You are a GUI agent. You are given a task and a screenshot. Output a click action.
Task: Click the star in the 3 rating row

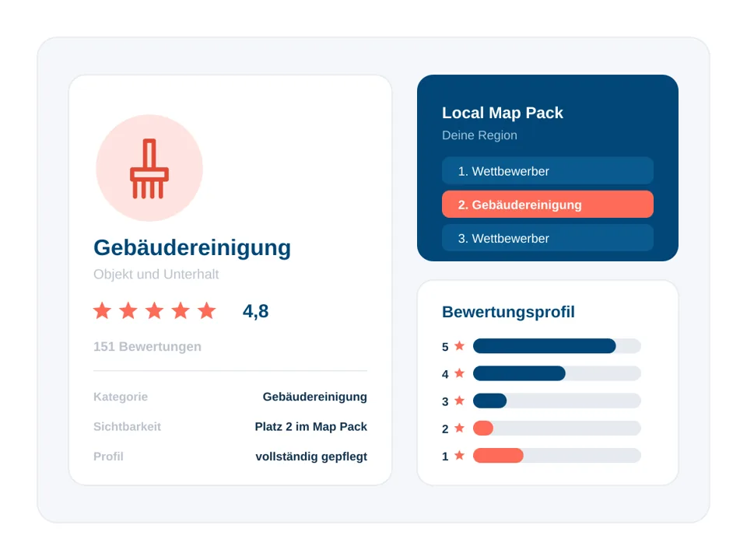[459, 401]
